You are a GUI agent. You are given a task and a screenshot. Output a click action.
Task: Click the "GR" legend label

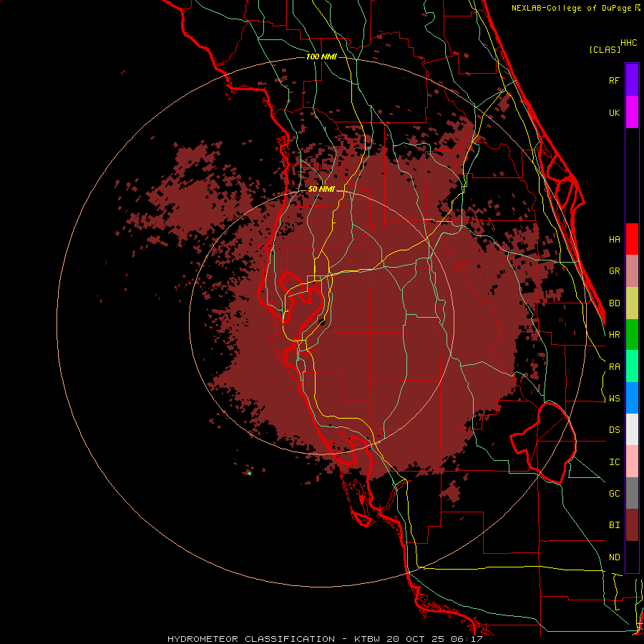pos(614,271)
